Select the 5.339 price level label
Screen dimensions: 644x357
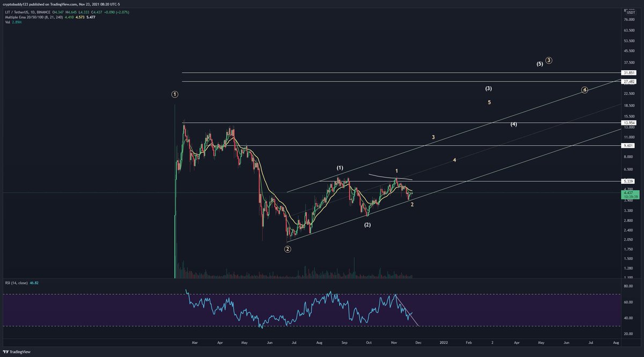(628, 182)
